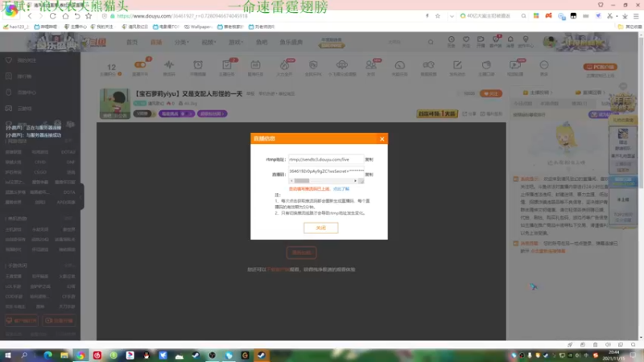Open the browser hamburger menu
This screenshot has height=362, width=644.
(636, 16)
